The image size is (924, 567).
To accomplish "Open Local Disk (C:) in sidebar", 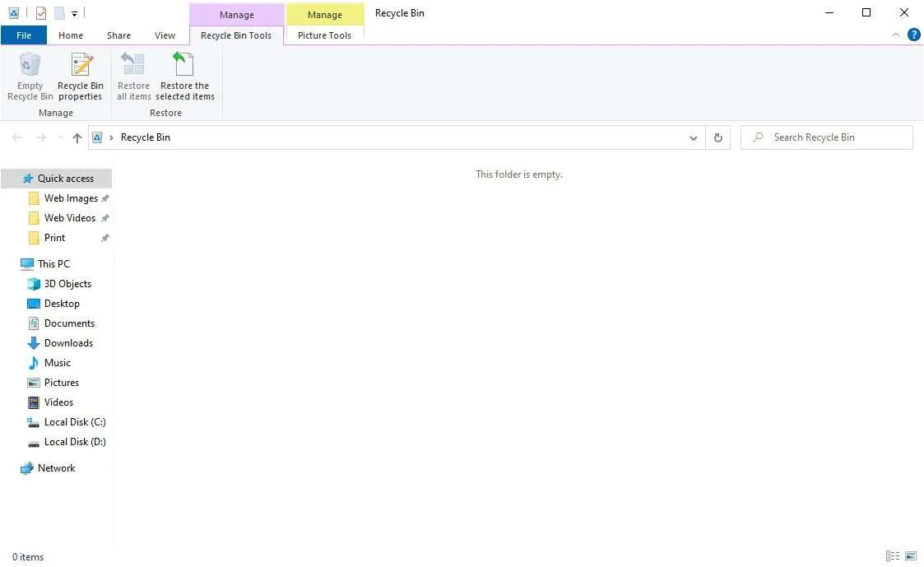I will [75, 422].
